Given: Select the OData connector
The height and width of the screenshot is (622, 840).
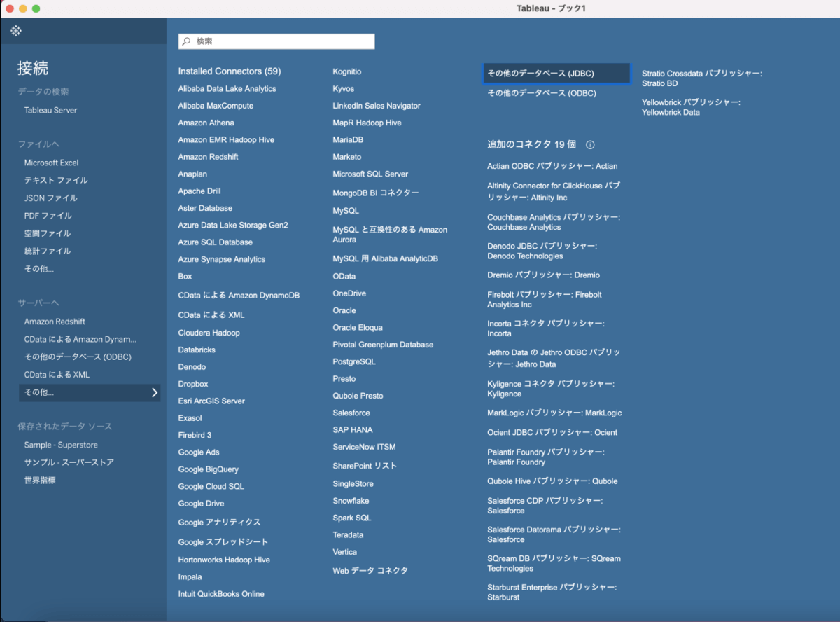Looking at the screenshot, I should tap(344, 277).
